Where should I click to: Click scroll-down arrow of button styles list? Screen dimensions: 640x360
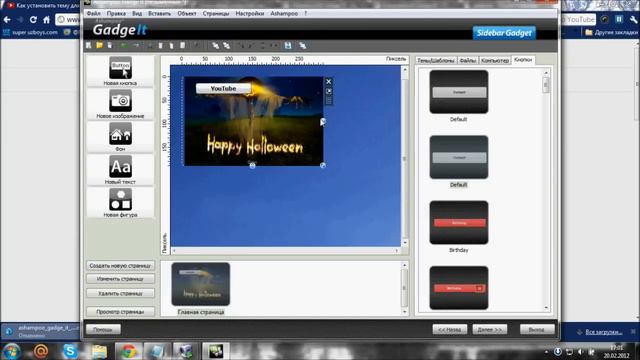(546, 307)
